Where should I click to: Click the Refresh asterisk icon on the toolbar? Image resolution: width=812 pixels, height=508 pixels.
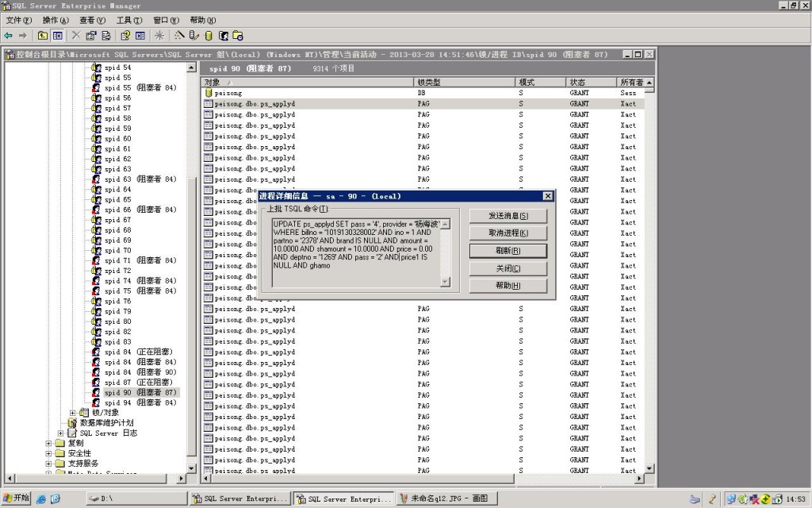[160, 35]
